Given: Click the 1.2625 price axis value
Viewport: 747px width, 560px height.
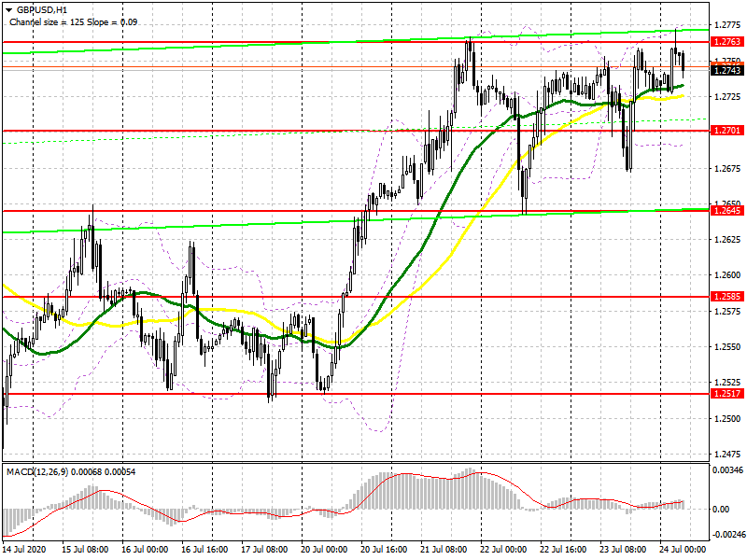Looking at the screenshot, I should coord(727,239).
